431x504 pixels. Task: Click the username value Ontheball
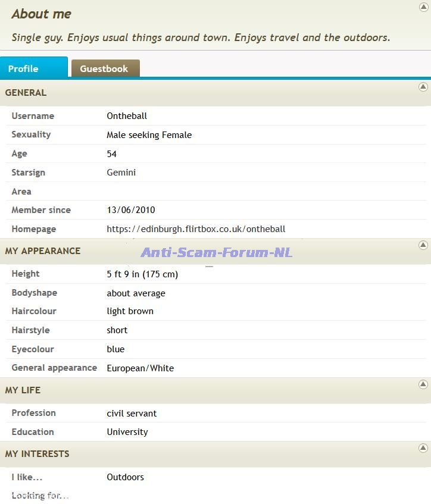[x=127, y=116]
